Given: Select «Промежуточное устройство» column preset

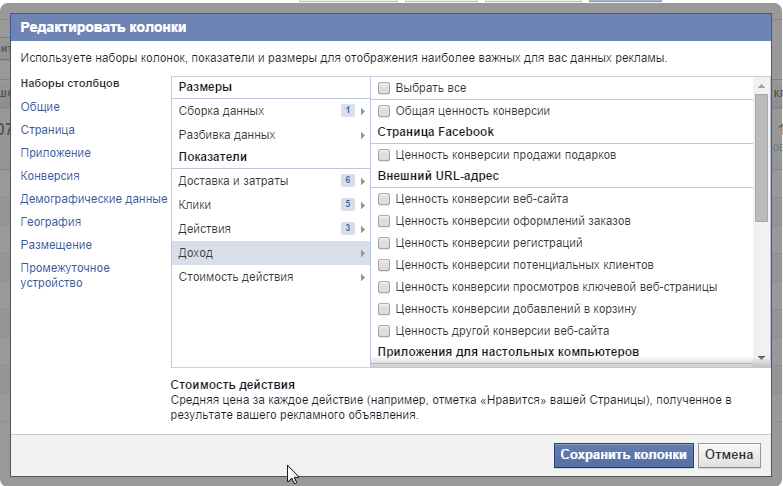Looking at the screenshot, I should click(x=65, y=275).
